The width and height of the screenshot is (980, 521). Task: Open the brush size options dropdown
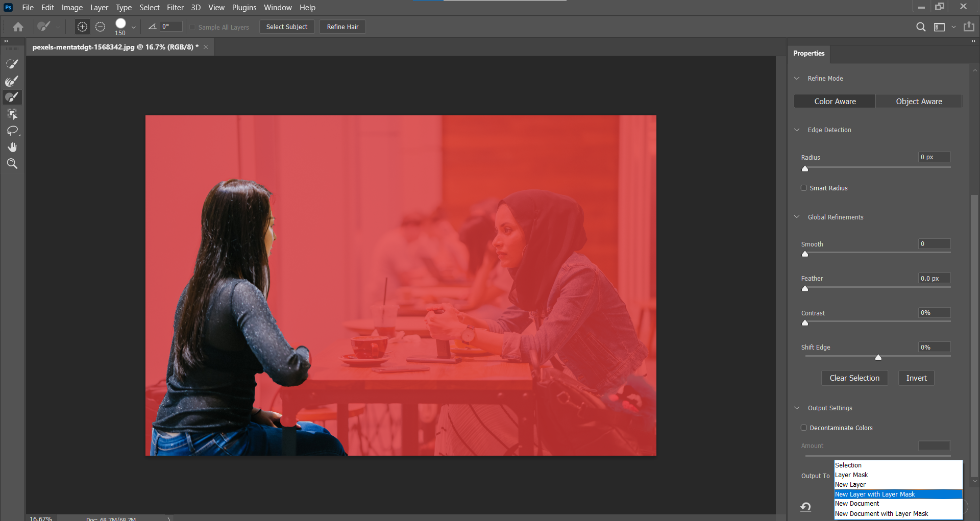tap(134, 27)
